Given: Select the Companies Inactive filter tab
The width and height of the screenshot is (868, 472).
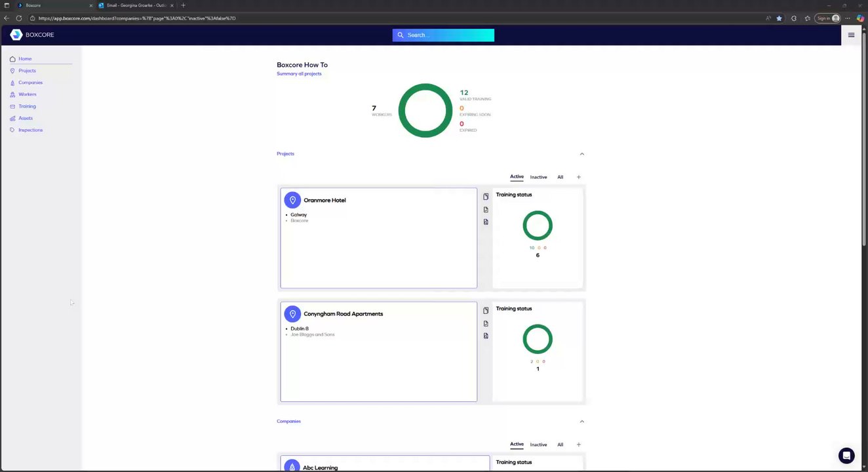Looking at the screenshot, I should pos(538,444).
